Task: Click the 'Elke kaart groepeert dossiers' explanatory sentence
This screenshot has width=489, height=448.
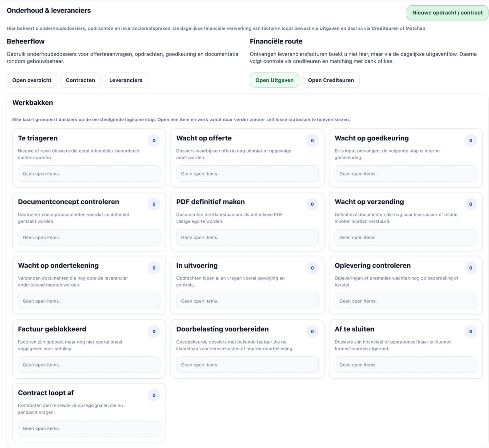Action: pyautogui.click(x=181, y=120)
